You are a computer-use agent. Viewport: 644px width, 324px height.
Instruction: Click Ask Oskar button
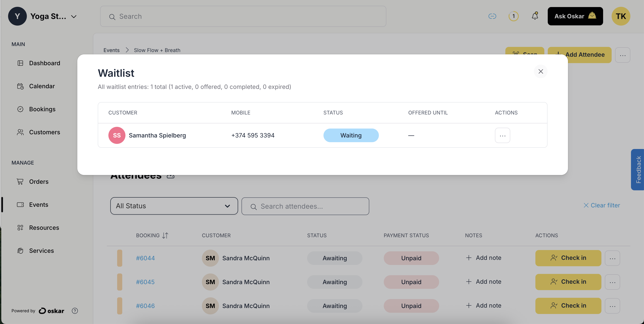click(575, 16)
